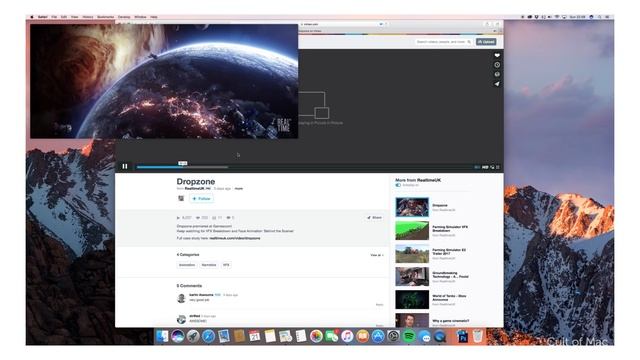Screen dimensions: 640x360
Task: Click the search magnifier icon
Action: pyautogui.click(x=469, y=42)
